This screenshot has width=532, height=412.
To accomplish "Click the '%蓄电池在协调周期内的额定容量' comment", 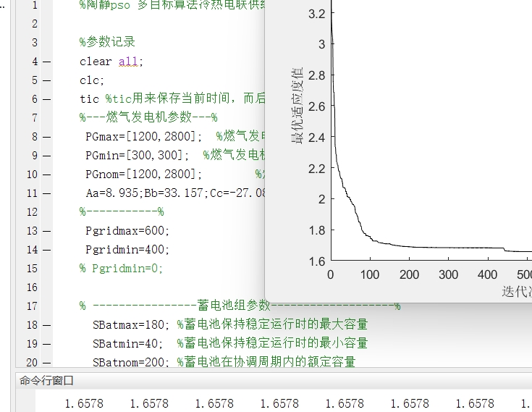I will point(266,362).
